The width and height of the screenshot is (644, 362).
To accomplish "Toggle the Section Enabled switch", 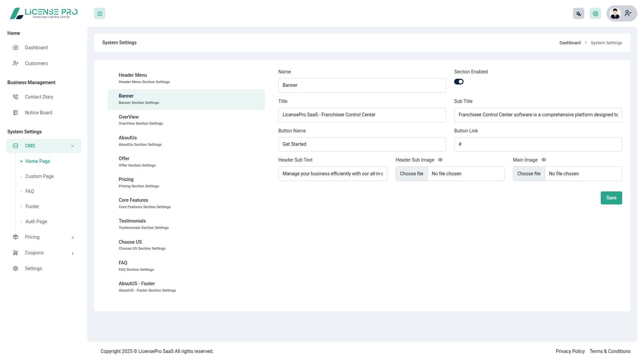I will tap(459, 82).
